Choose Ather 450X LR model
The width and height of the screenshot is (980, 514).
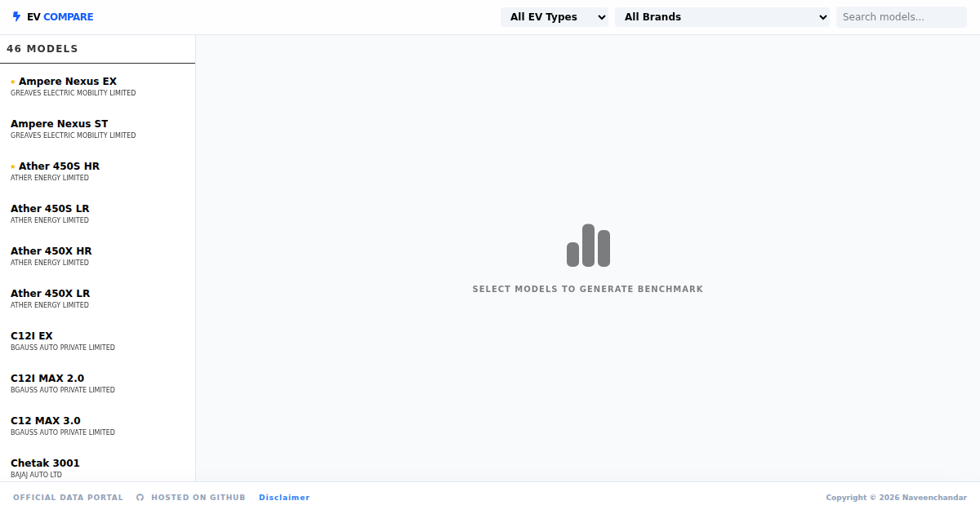click(50, 294)
